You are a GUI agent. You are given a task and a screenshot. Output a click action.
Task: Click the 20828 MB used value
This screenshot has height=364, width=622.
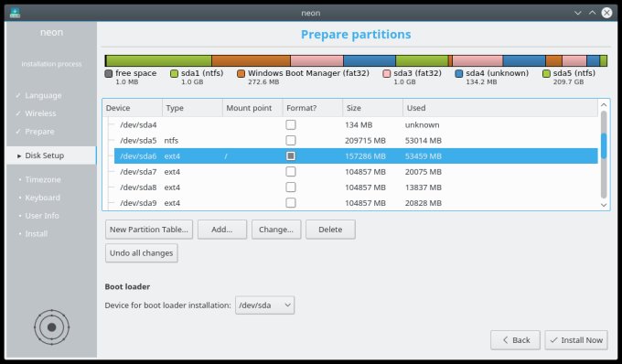(424, 203)
